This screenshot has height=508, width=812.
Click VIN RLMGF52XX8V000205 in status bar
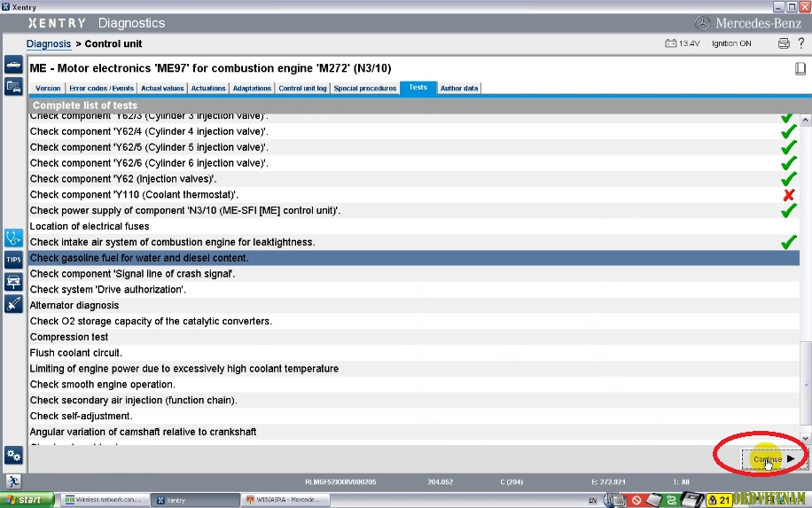[x=340, y=482]
